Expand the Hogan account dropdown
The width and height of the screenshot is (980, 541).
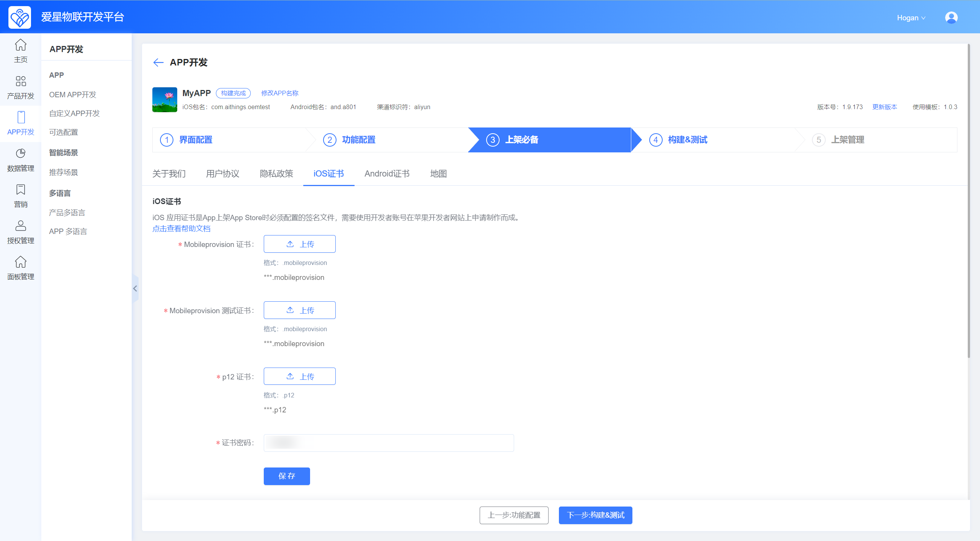[x=911, y=18]
